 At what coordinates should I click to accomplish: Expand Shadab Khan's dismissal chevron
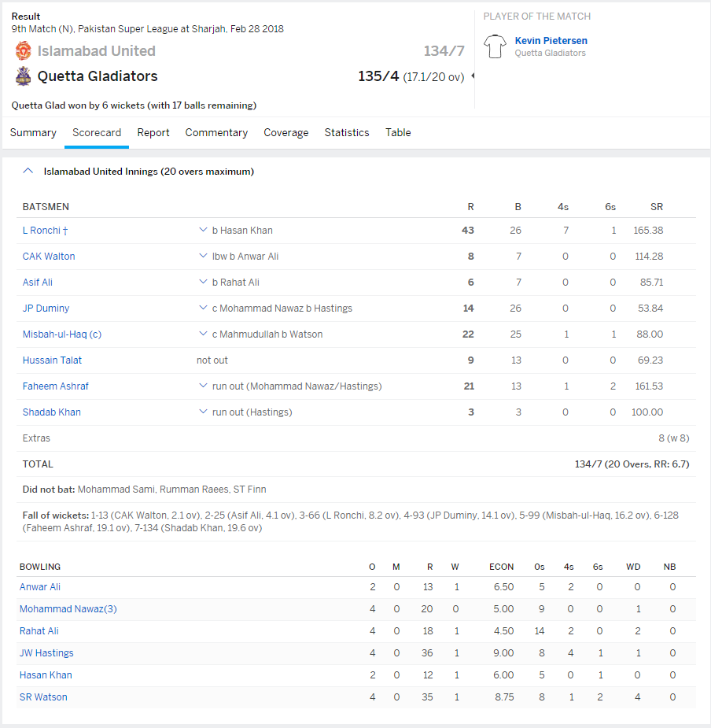pyautogui.click(x=204, y=412)
